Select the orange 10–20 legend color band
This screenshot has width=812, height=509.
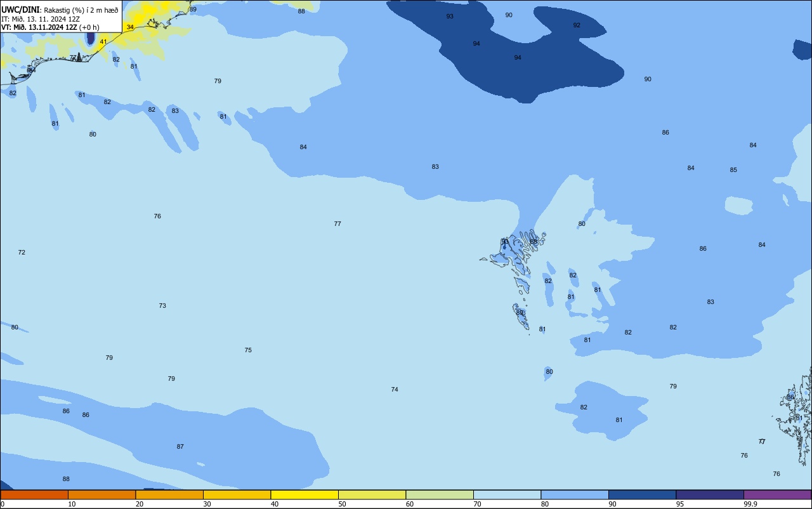[101, 494]
